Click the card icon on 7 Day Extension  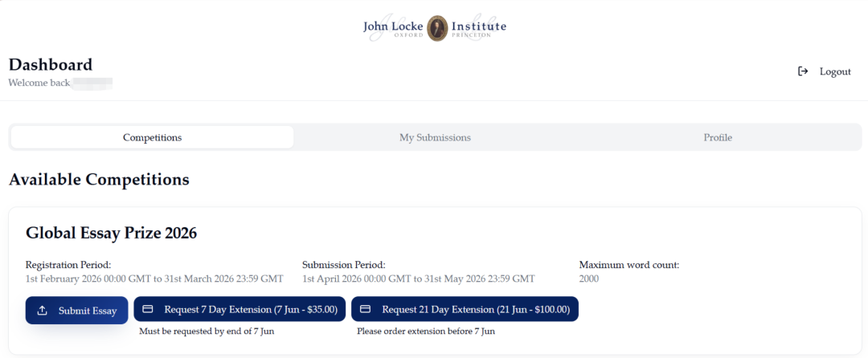pyautogui.click(x=148, y=309)
